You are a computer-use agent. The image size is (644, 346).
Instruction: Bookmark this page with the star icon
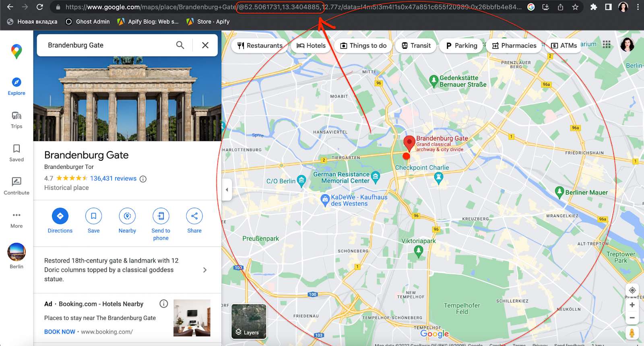click(x=575, y=7)
